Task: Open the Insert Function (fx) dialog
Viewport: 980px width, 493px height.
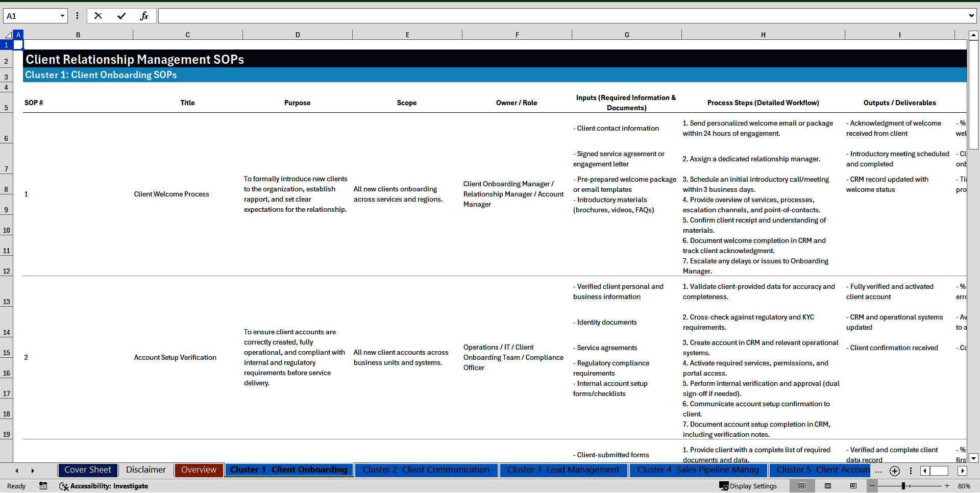Action: [x=144, y=16]
